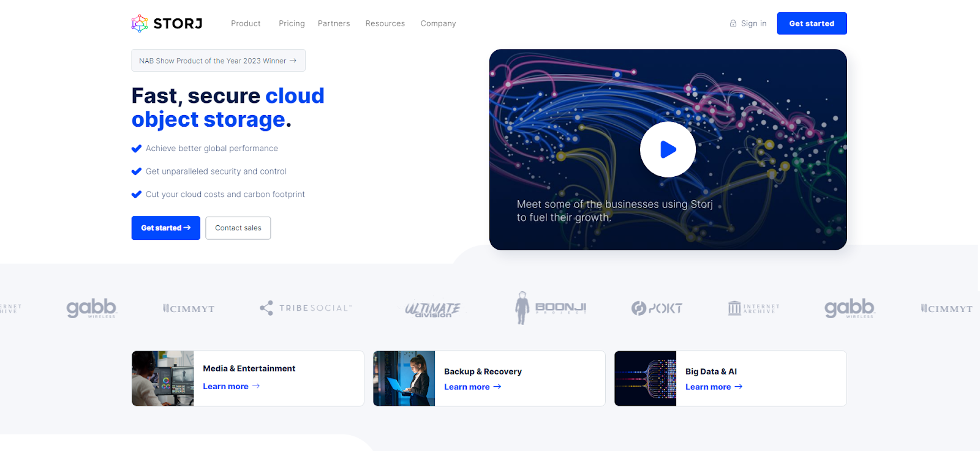
Task: Click the lock icon beside Sign in
Action: click(x=733, y=23)
